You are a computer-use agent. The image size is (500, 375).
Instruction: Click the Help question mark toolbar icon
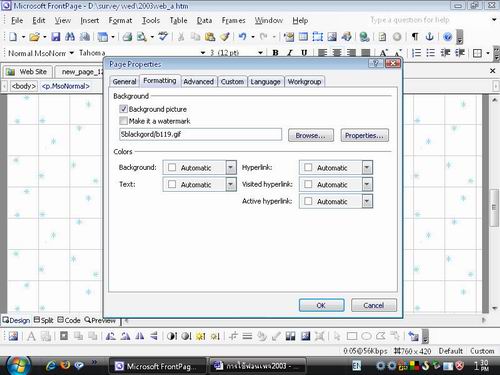pyautogui.click(x=448, y=37)
